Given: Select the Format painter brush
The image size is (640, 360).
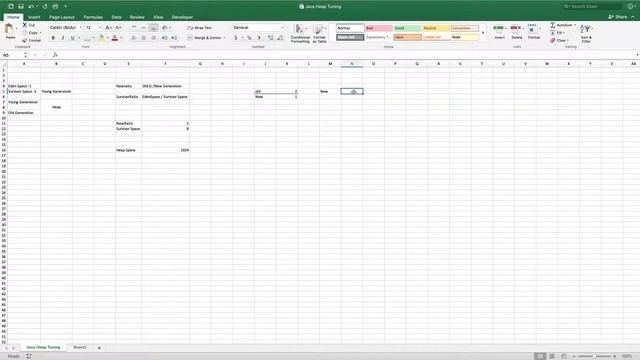Looking at the screenshot, I should (25, 40).
